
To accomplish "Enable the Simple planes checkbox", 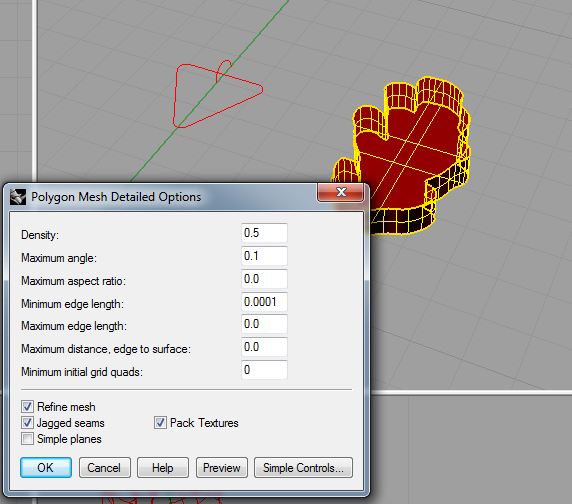I will click(27, 438).
